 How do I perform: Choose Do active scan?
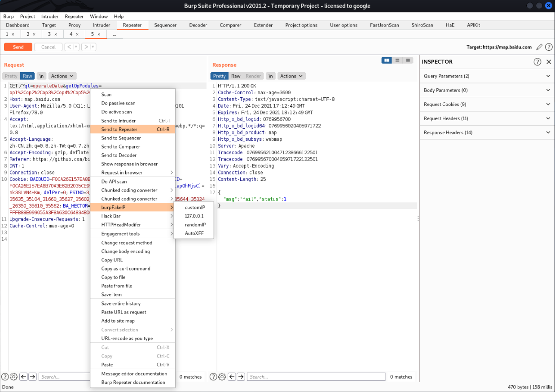[132, 112]
